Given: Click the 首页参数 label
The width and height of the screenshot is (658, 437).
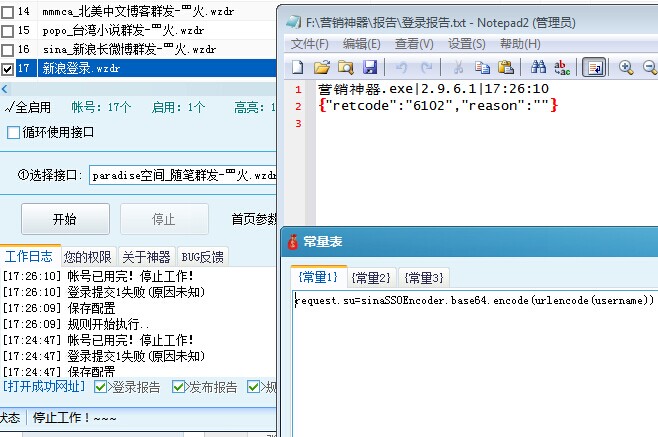Looking at the screenshot, I should pos(253,219).
